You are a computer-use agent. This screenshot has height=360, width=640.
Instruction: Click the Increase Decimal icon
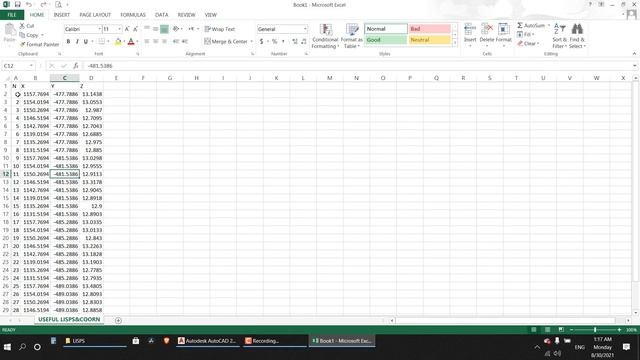(295, 41)
